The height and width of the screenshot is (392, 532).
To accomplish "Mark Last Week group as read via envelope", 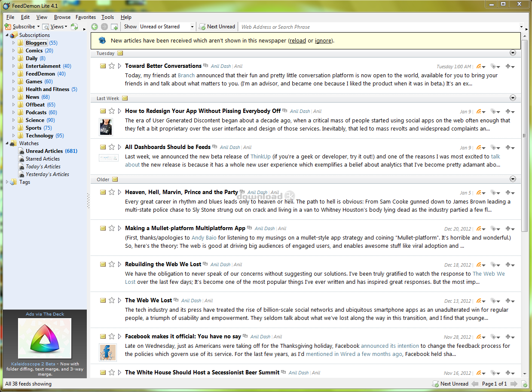I will (125, 98).
